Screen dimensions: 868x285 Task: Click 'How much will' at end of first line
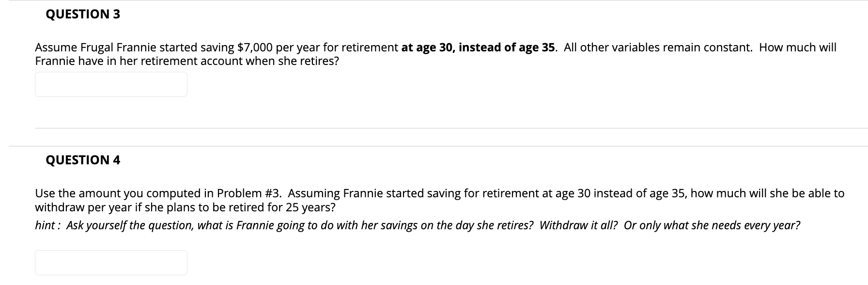pyautogui.click(x=798, y=47)
